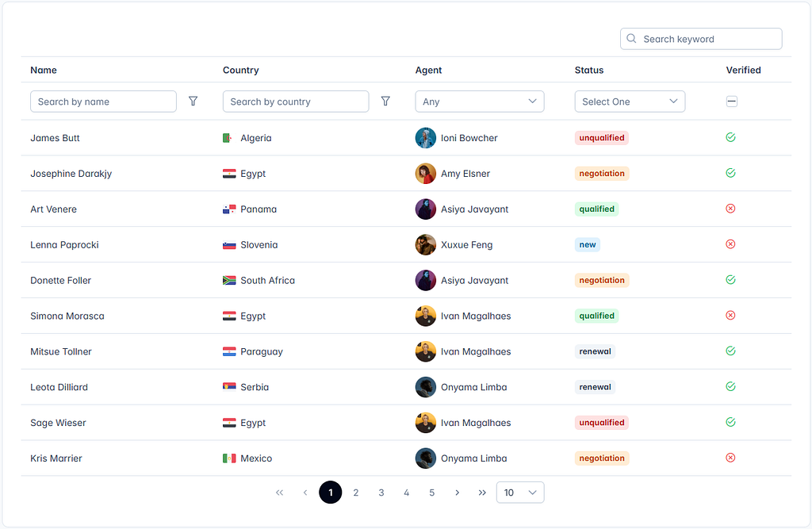Screen dimensions: 812x529
Task: Click the red unverified icon for Kris Marrier
Action: point(730,458)
